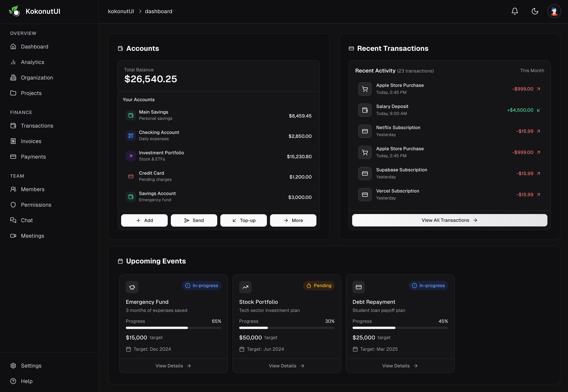Open the Chat icon in the sidebar
This screenshot has height=392, width=568.
tap(13, 220)
